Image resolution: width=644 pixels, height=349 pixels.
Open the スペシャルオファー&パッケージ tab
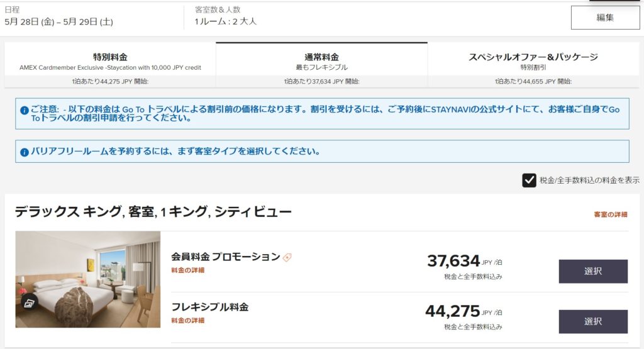pos(533,61)
